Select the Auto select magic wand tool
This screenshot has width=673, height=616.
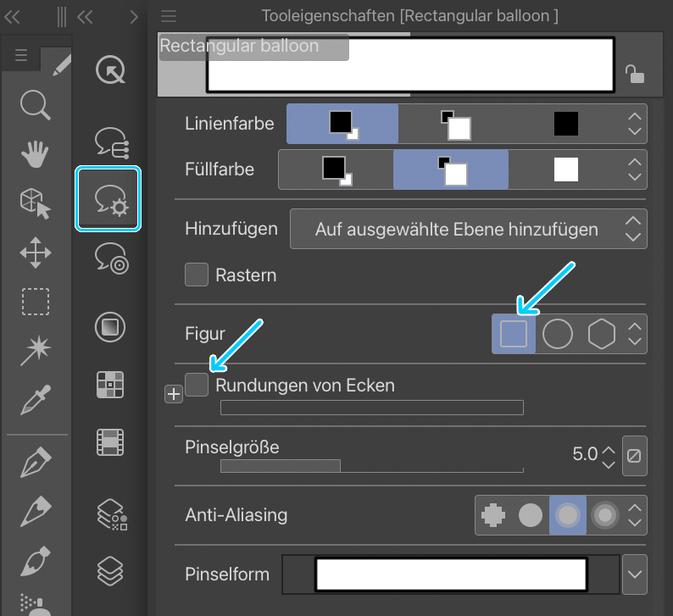point(36,349)
